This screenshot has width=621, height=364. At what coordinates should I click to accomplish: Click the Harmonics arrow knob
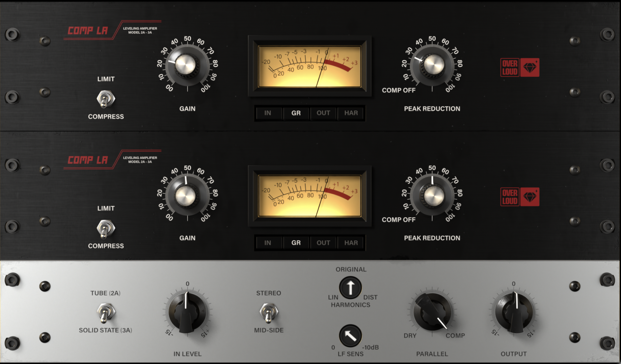tap(350, 288)
